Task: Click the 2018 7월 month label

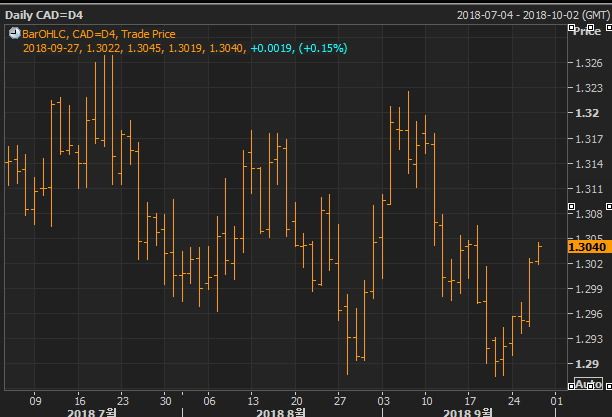Action: (92, 412)
